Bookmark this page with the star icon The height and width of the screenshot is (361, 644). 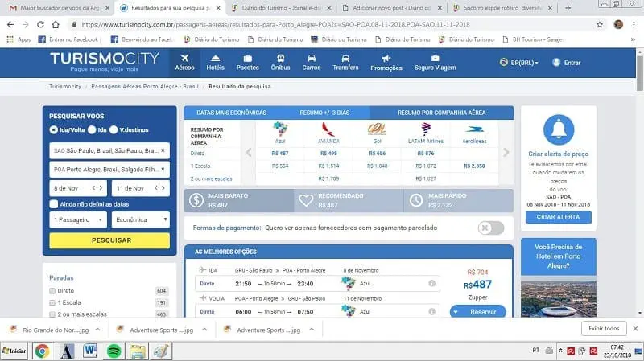tap(600, 25)
